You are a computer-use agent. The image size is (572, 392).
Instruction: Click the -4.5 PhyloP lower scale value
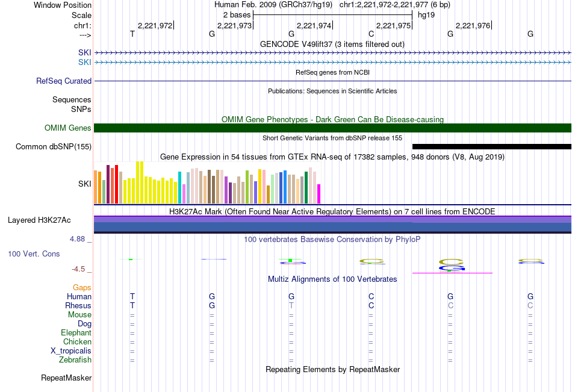[78, 269]
